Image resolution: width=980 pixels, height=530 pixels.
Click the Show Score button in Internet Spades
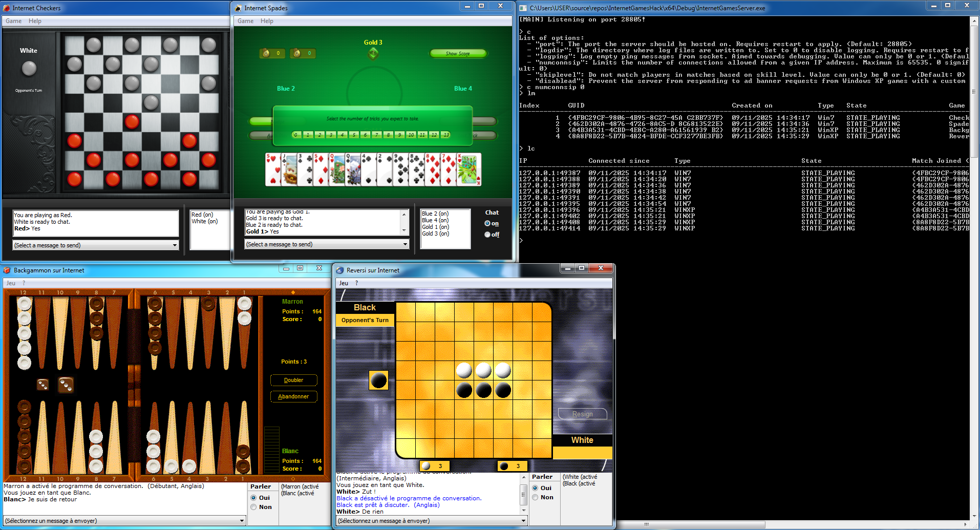click(458, 53)
